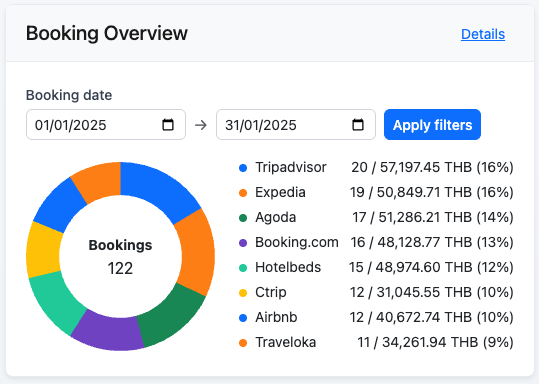539x384 pixels.
Task: Click the Apply filters button
Action: click(432, 124)
